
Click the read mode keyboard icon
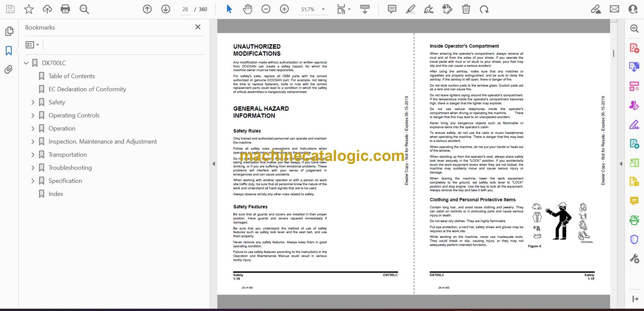[365, 9]
